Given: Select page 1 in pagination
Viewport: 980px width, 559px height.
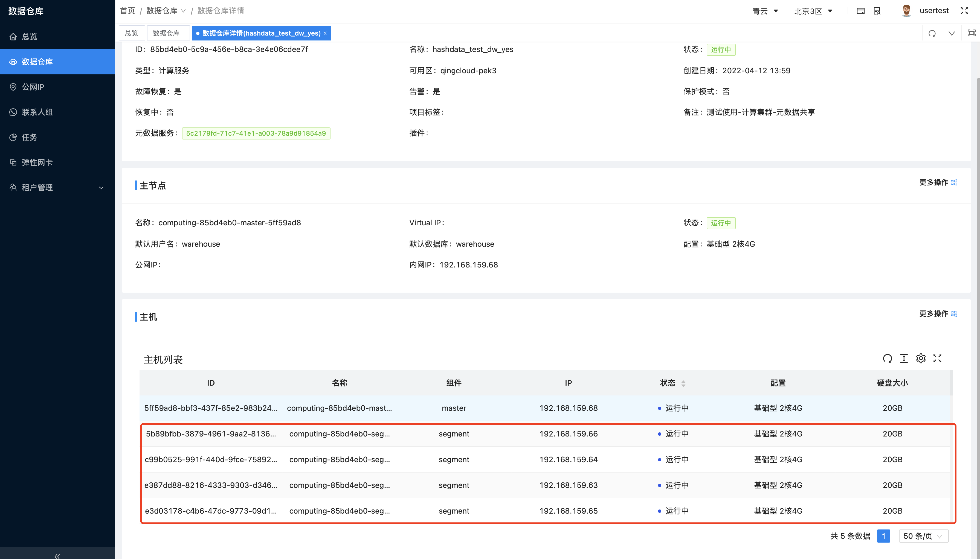Looking at the screenshot, I should (884, 536).
